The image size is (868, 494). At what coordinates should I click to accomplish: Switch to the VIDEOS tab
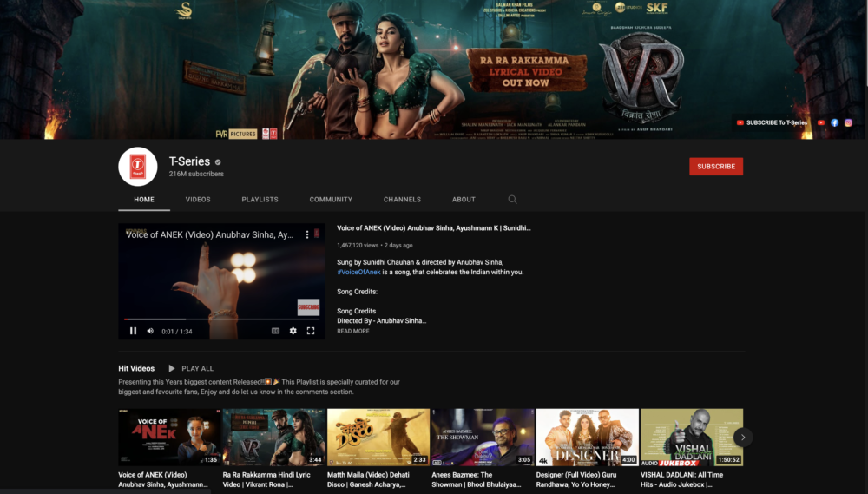198,200
